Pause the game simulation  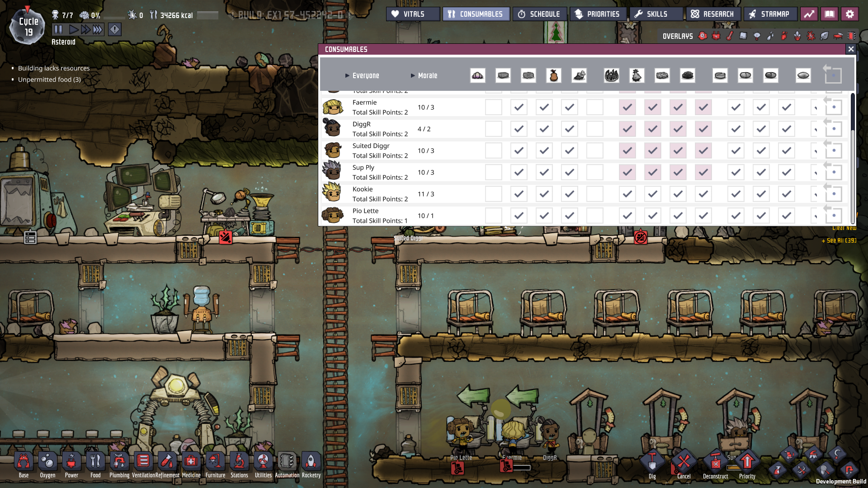58,30
